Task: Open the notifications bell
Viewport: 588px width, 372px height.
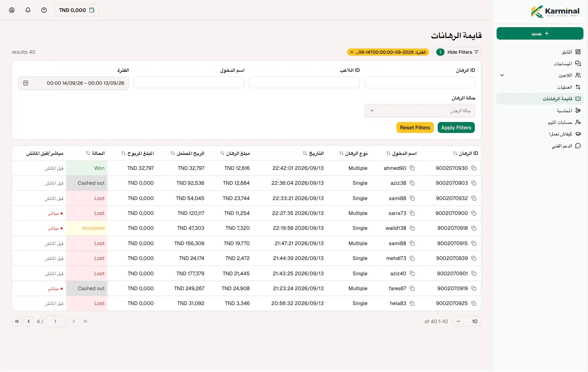Action: (x=28, y=10)
